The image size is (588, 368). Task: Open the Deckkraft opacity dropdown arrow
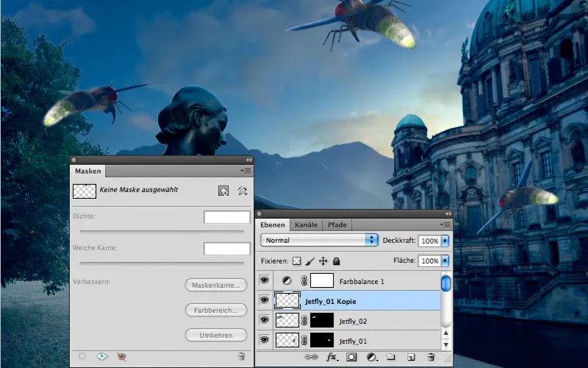tap(445, 241)
